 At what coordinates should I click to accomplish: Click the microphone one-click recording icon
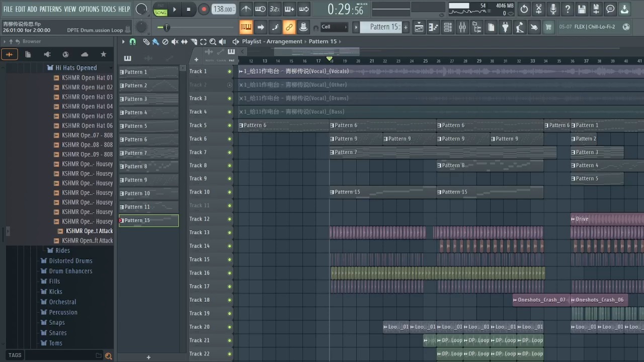(553, 9)
